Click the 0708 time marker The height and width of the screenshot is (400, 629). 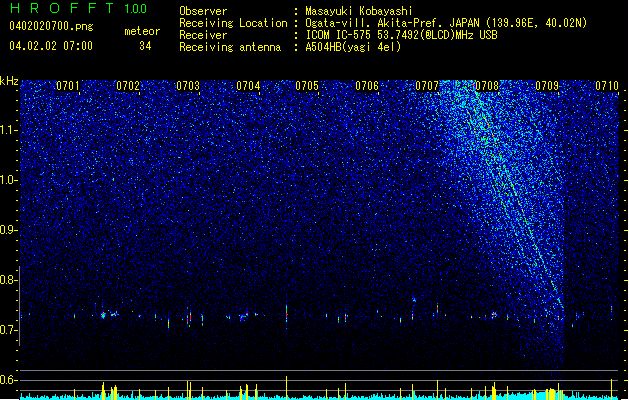[x=487, y=86]
